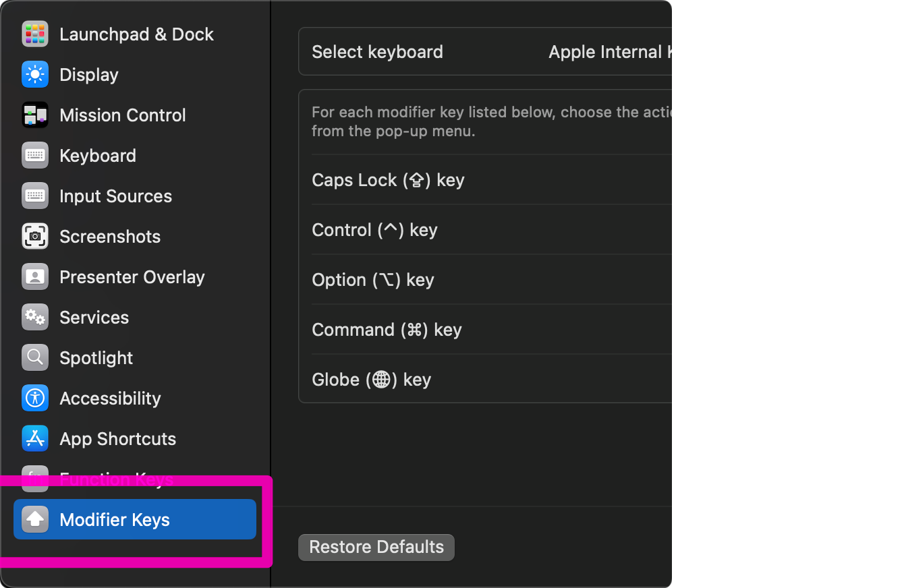Open the Select keyboard dropdown
The image size is (904, 588).
coord(609,52)
